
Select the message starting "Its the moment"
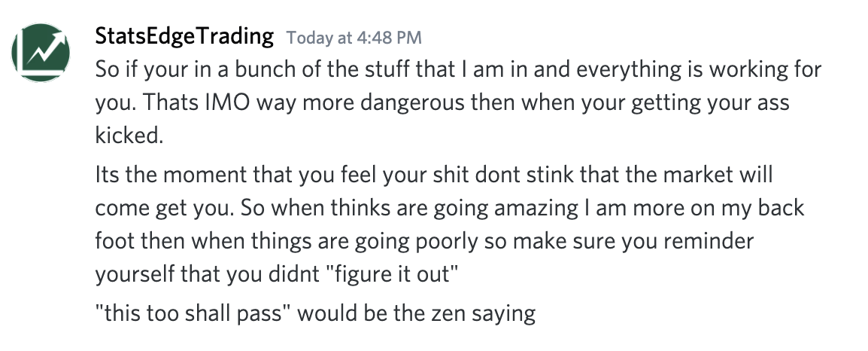pyautogui.click(x=450, y=224)
